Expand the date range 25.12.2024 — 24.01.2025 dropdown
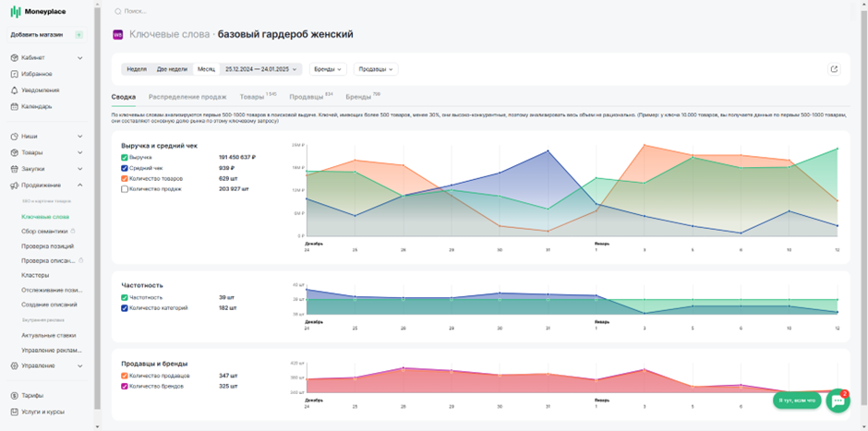This screenshot has height=431, width=868. (261, 69)
